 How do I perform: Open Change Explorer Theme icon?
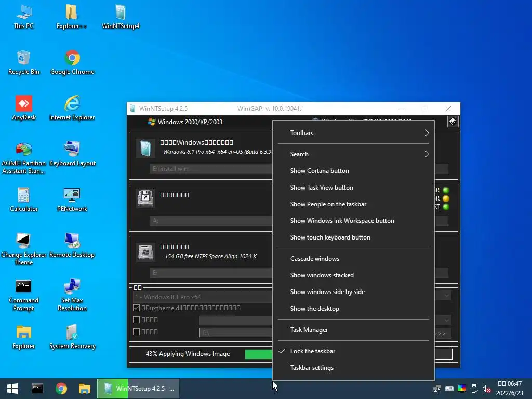pyautogui.click(x=24, y=249)
